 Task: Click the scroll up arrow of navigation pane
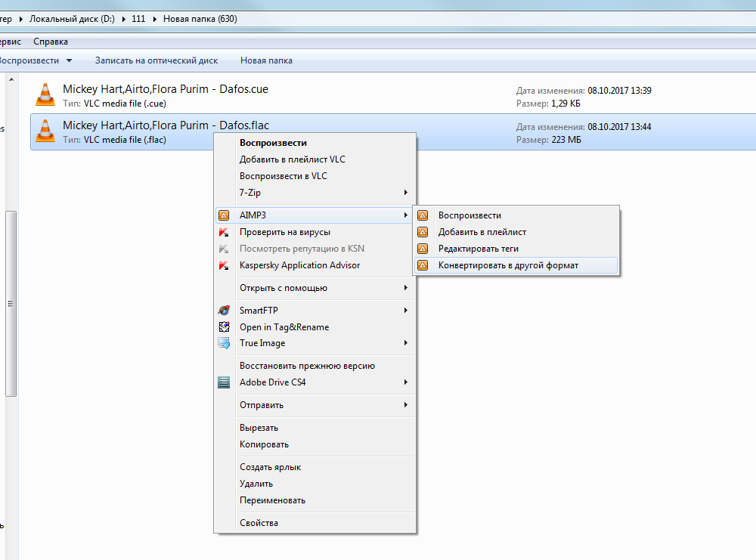coord(11,79)
